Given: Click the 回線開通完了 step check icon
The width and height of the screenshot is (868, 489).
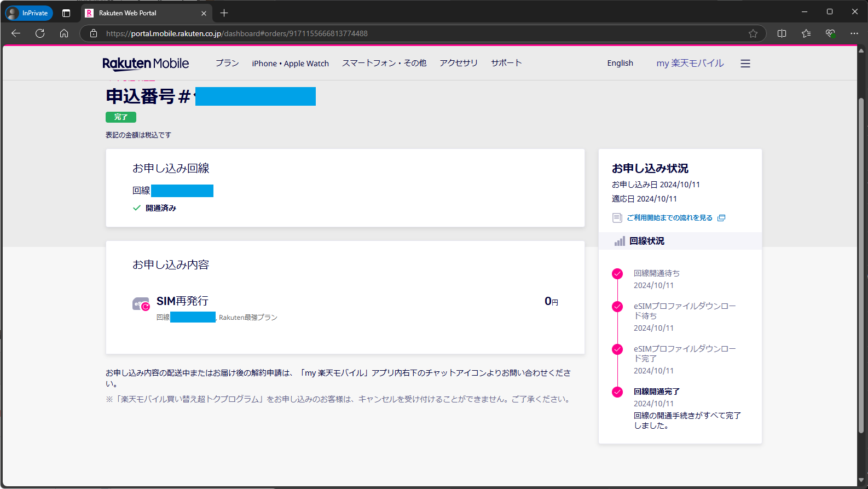Looking at the screenshot, I should [x=617, y=392].
